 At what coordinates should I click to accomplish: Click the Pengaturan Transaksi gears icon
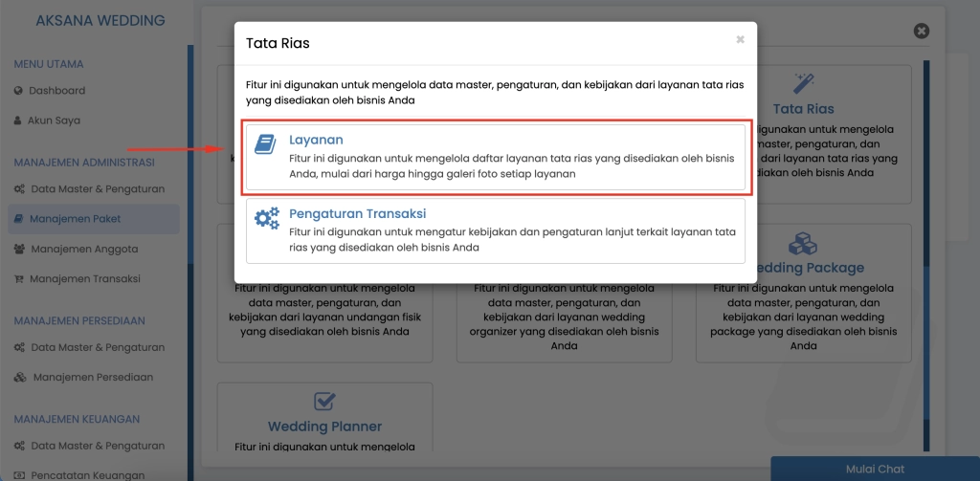pos(267,219)
